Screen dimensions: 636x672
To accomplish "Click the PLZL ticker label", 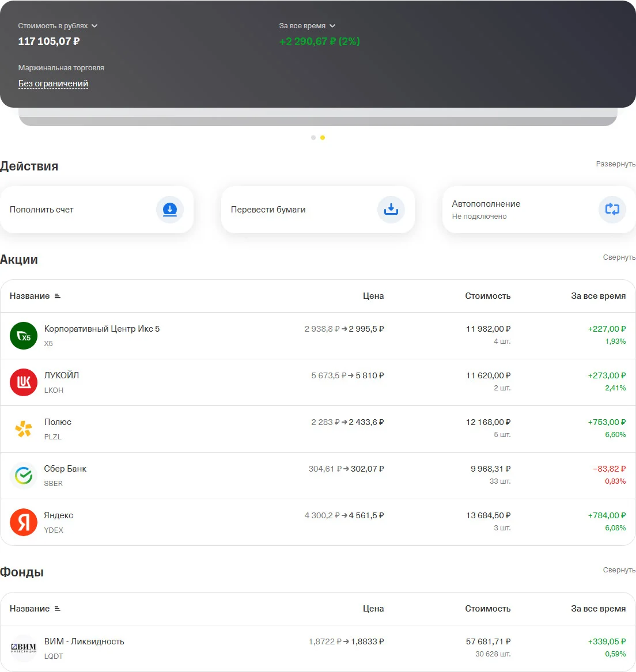I will click(53, 436).
